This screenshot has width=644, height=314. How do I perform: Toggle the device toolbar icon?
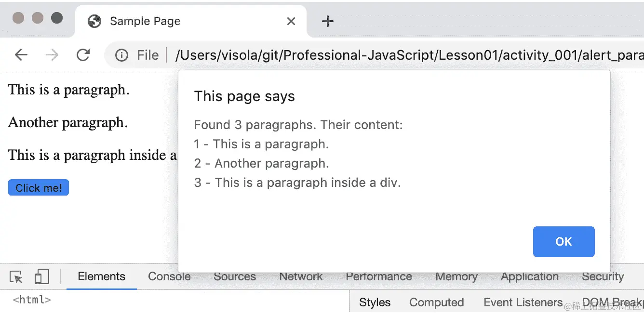click(42, 277)
